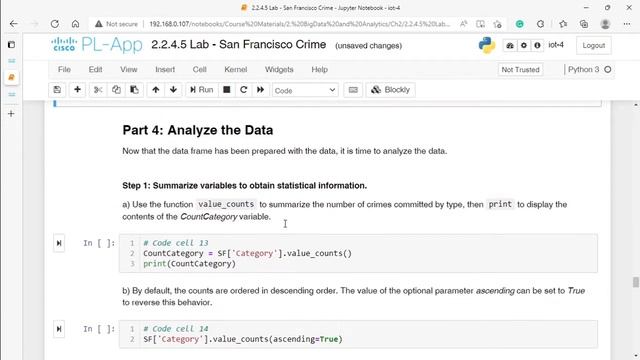Open the Widgets menu

pos(279,69)
